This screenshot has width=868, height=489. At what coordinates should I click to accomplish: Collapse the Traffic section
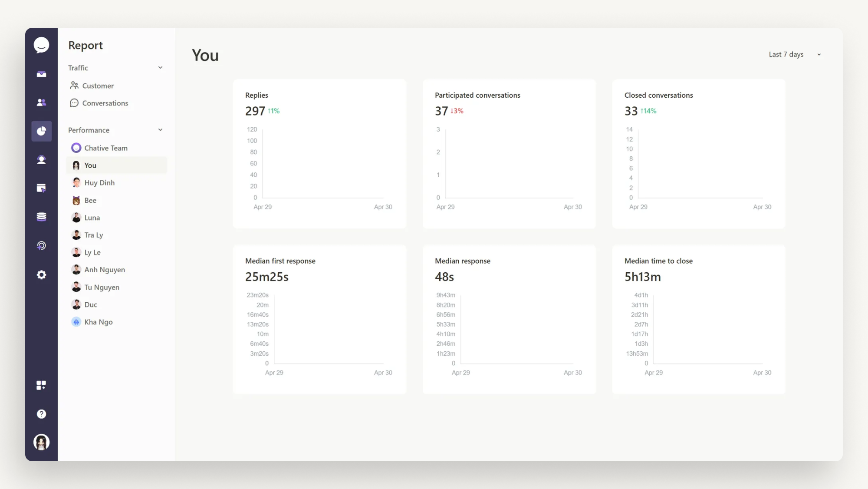coord(160,68)
